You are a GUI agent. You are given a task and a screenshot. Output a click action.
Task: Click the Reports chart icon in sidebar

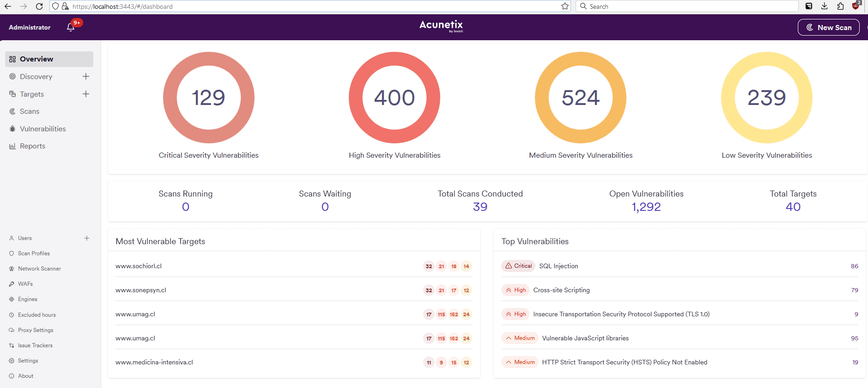[12, 146]
